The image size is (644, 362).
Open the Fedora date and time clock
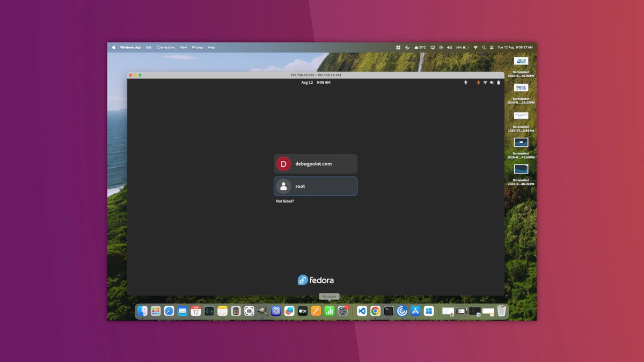[x=316, y=83]
